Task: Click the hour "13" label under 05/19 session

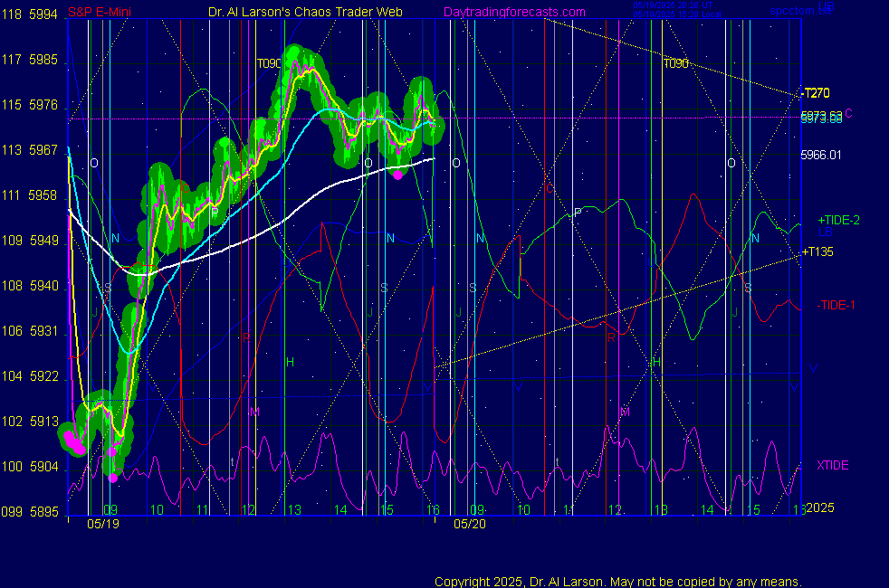Action: point(294,510)
